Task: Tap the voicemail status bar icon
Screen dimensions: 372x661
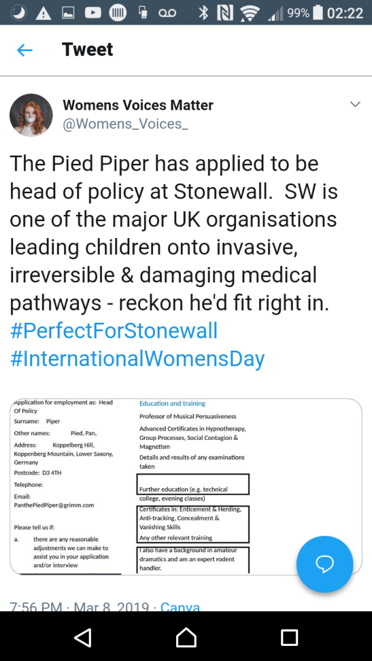Action: click(x=167, y=13)
